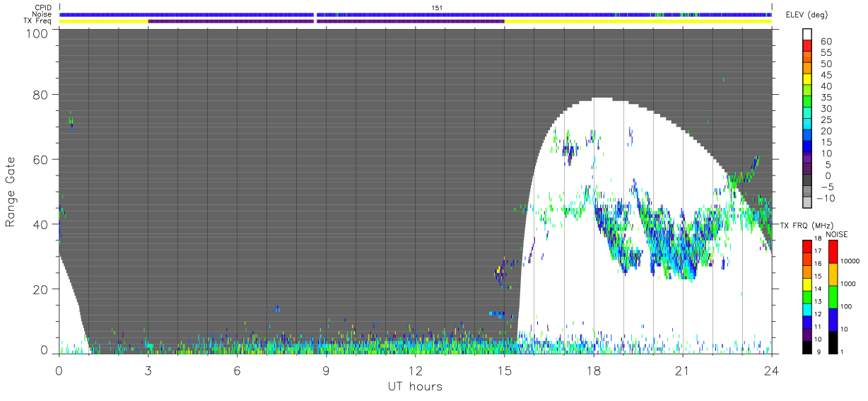This screenshot has width=868, height=401.
Task: Click the blue swatch in NOISE legend
Action: [833, 320]
